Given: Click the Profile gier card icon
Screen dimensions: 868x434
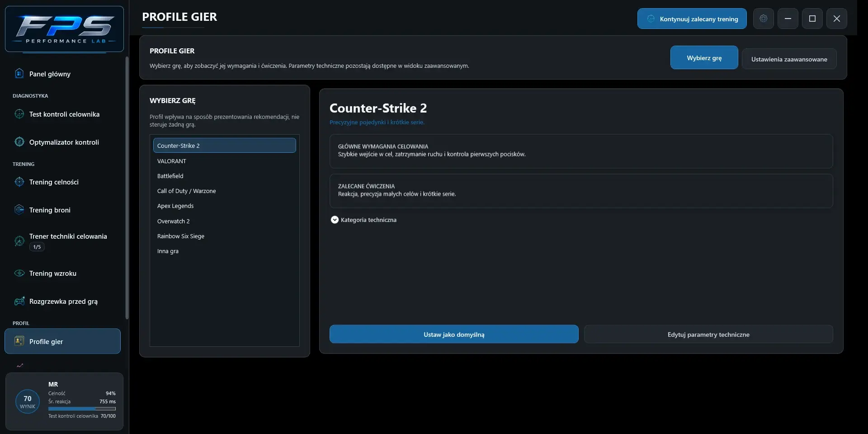Looking at the screenshot, I should (19, 341).
